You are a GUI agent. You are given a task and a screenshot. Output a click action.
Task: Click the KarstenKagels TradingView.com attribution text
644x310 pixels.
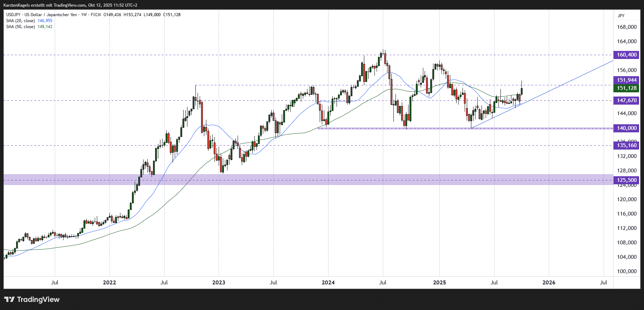point(70,5)
